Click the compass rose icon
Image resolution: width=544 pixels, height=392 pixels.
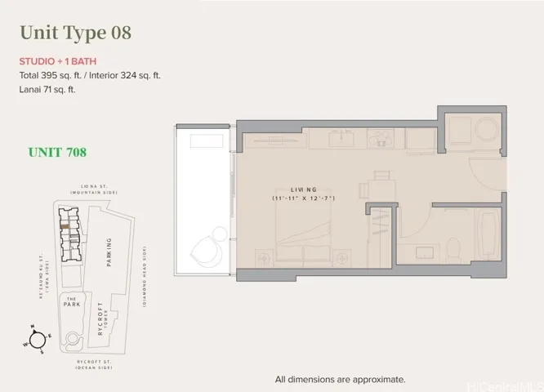pyautogui.click(x=37, y=340)
